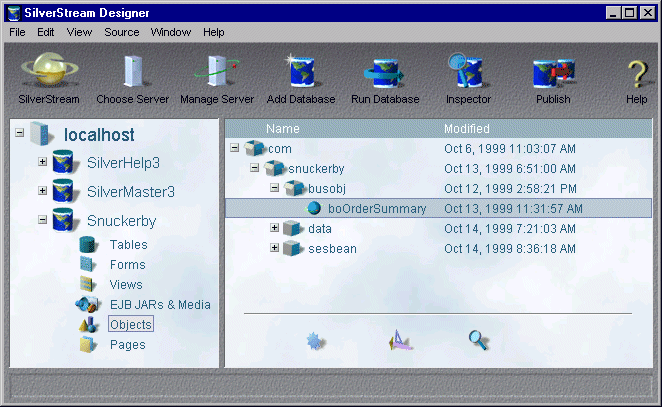
Task: Select the Tables label in tree
Action: tap(129, 244)
